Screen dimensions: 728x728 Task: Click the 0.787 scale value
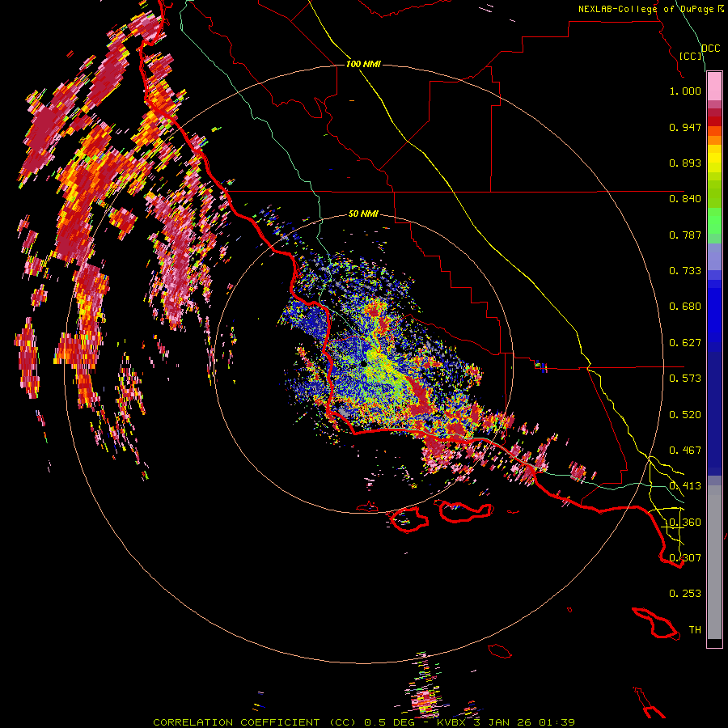pyautogui.click(x=685, y=235)
